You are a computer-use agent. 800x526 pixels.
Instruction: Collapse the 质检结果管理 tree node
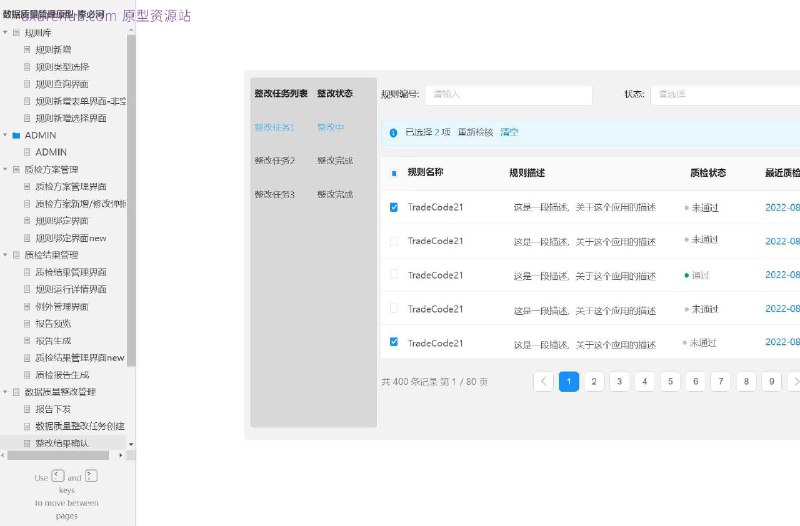[x=5, y=255]
